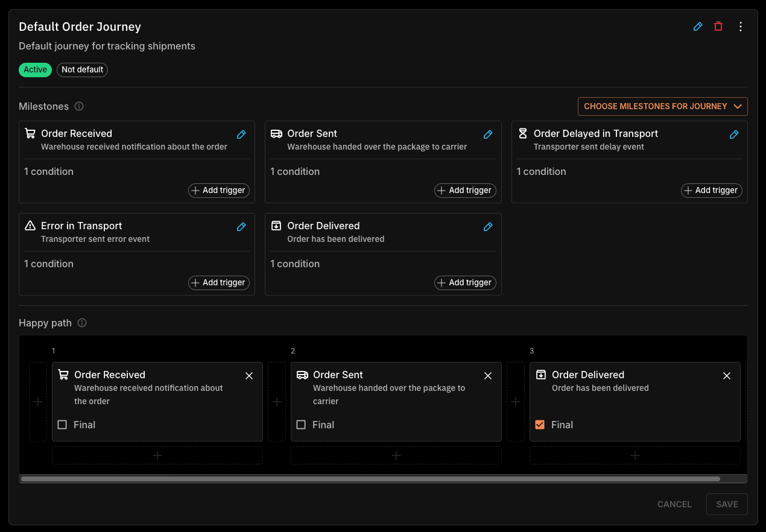Check the Final checkbox on Order Received step

click(62, 425)
